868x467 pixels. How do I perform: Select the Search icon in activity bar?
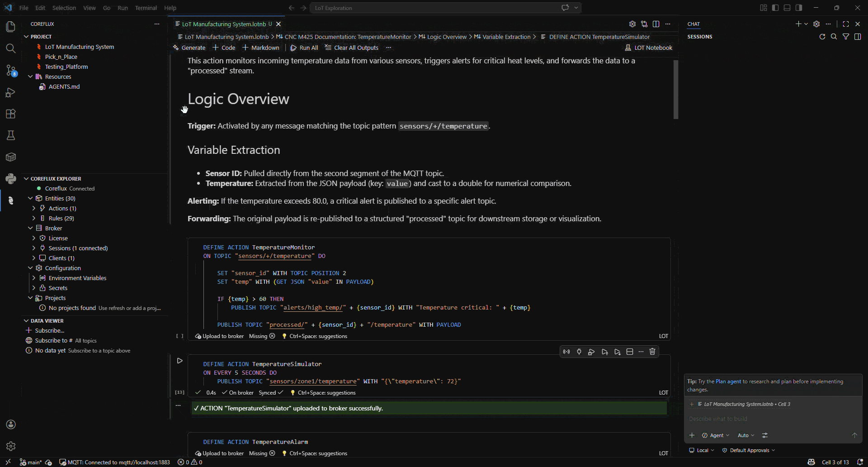click(x=10, y=48)
